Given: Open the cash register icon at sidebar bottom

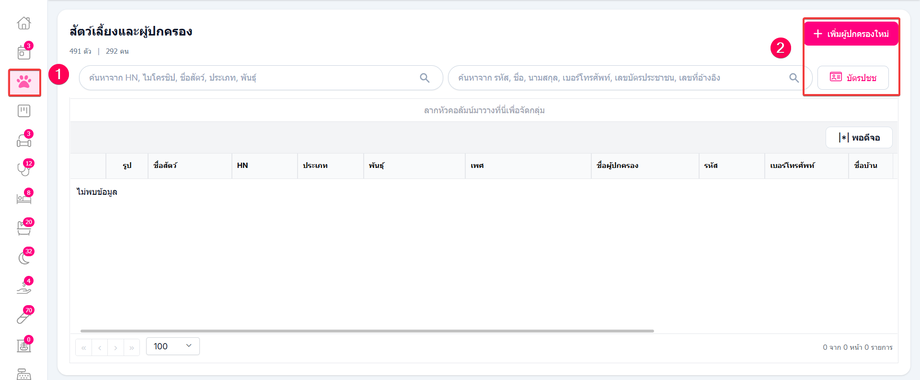Looking at the screenshot, I should (24, 374).
